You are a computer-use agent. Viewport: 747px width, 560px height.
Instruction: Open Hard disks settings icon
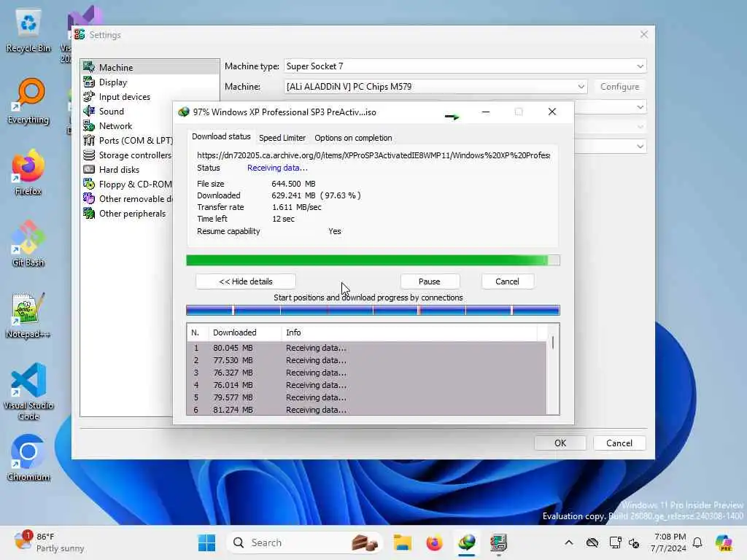pyautogui.click(x=89, y=169)
